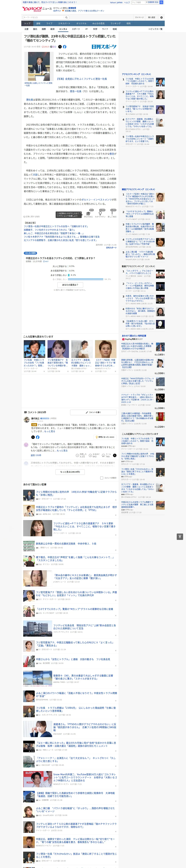Open the ランキング tab
This screenshot has width=186, height=868.
click(115, 24)
